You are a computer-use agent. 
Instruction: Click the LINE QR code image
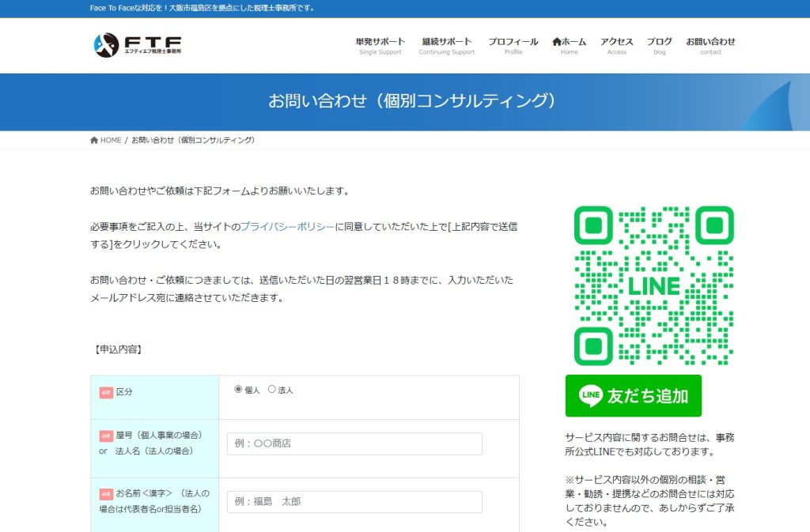[x=653, y=285]
